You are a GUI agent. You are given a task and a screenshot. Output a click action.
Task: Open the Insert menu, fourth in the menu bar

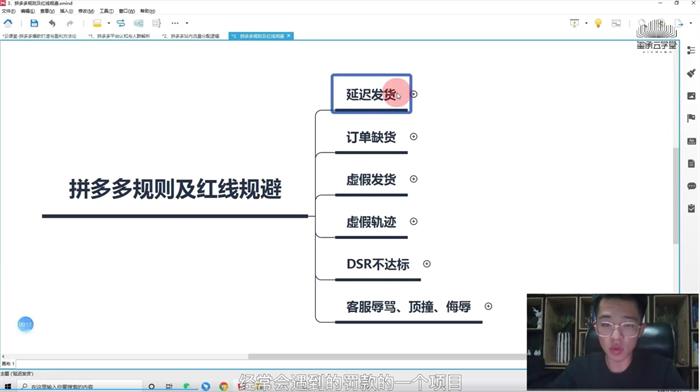(x=66, y=11)
